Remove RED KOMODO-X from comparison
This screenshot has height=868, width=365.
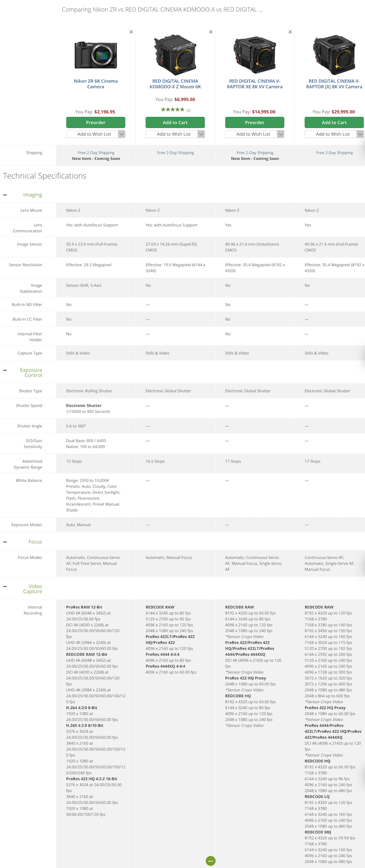coord(211,32)
